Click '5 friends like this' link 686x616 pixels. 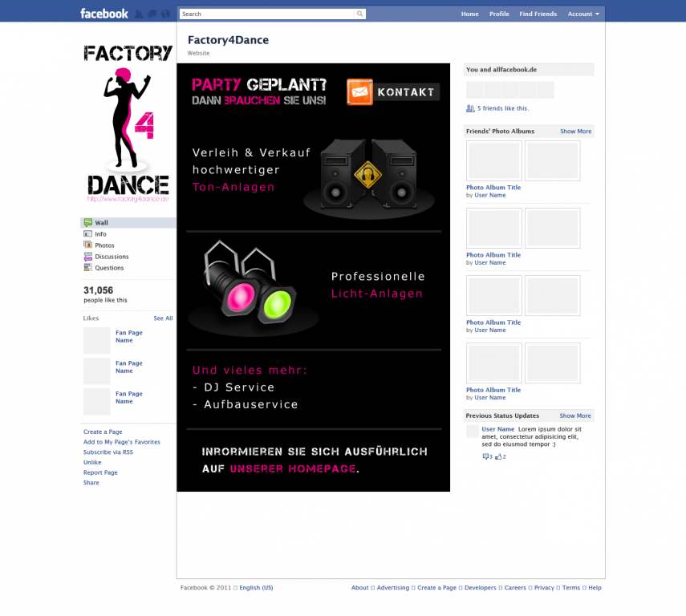tap(503, 108)
